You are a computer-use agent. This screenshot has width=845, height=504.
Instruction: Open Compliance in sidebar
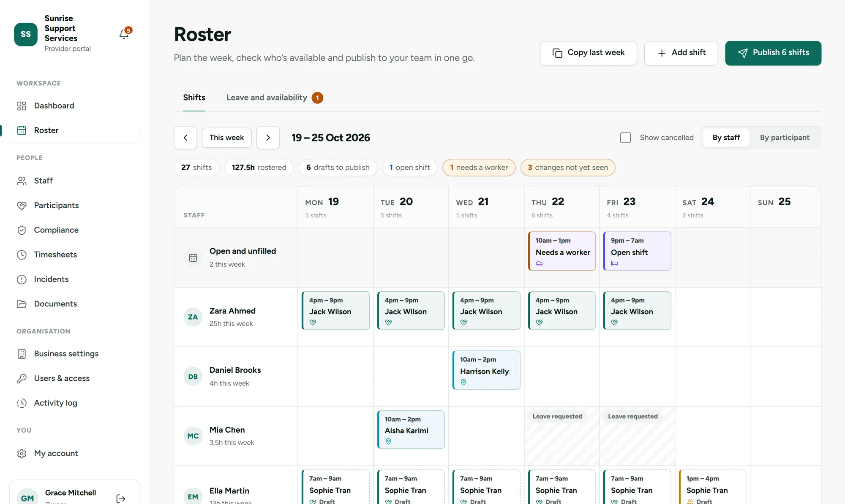75,230
